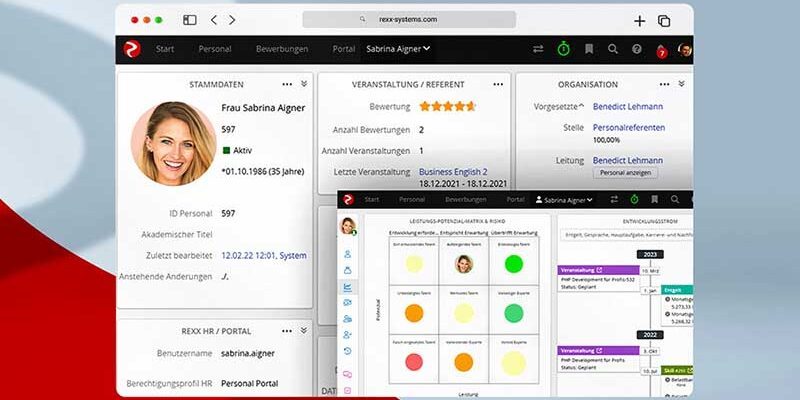The image size is (800, 400).
Task: Open Organisation panel three-dot menu
Action: 664,84
